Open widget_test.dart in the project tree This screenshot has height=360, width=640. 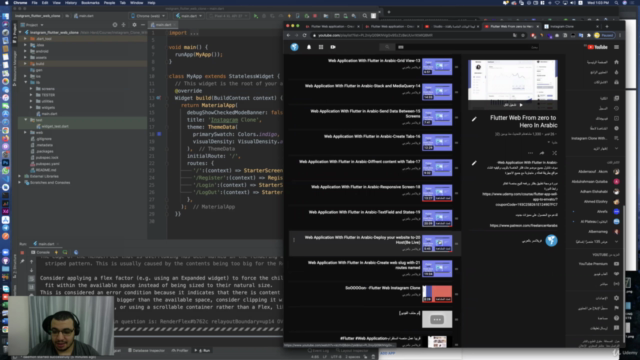pos(54,126)
